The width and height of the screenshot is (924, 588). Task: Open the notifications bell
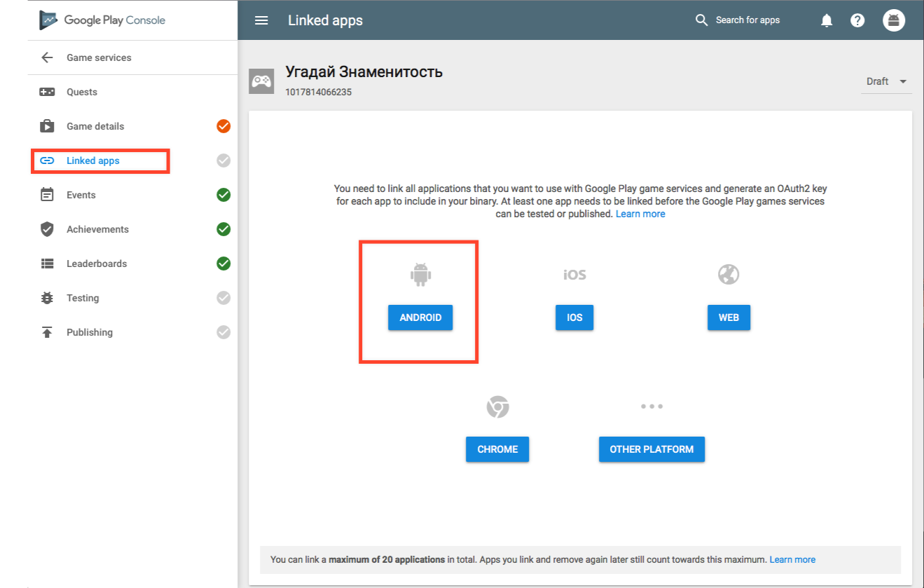827,20
